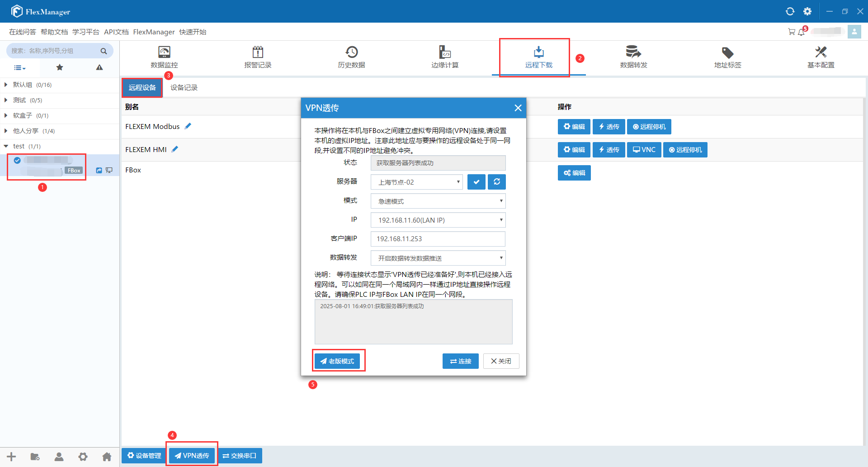Click the refresh server list button
The width and height of the screenshot is (868, 467).
497,182
